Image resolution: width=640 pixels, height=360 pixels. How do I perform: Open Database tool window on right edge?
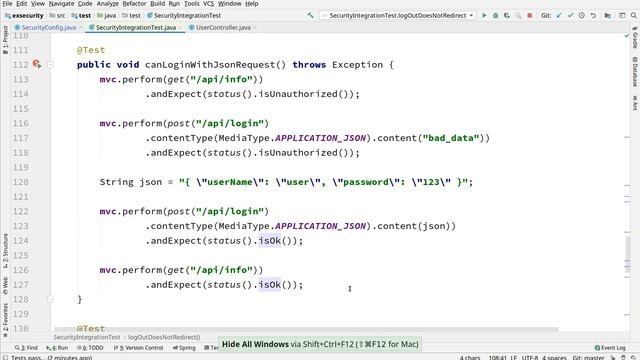[x=635, y=72]
